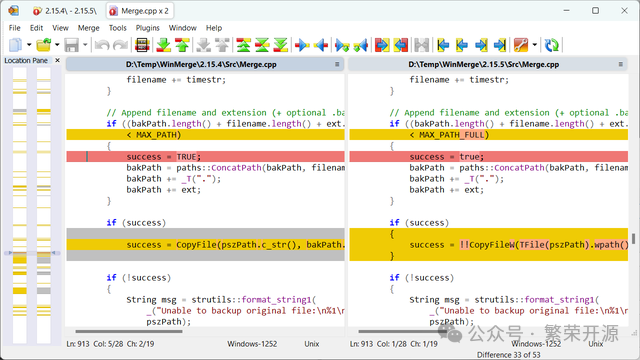This screenshot has width=640, height=360.
Task: Open the Plugins menu
Action: point(147,28)
